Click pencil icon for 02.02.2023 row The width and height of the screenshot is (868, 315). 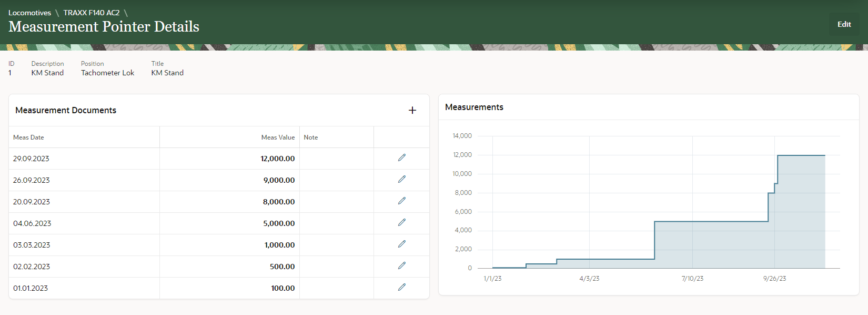(402, 265)
